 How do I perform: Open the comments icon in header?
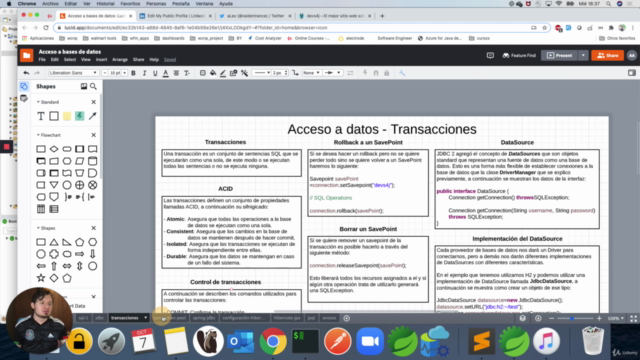coord(490,56)
